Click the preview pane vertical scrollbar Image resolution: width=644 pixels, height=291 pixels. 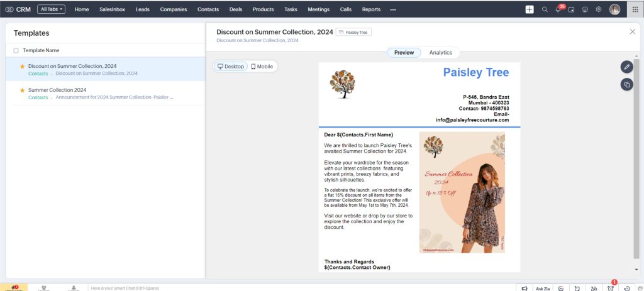[x=636, y=158]
